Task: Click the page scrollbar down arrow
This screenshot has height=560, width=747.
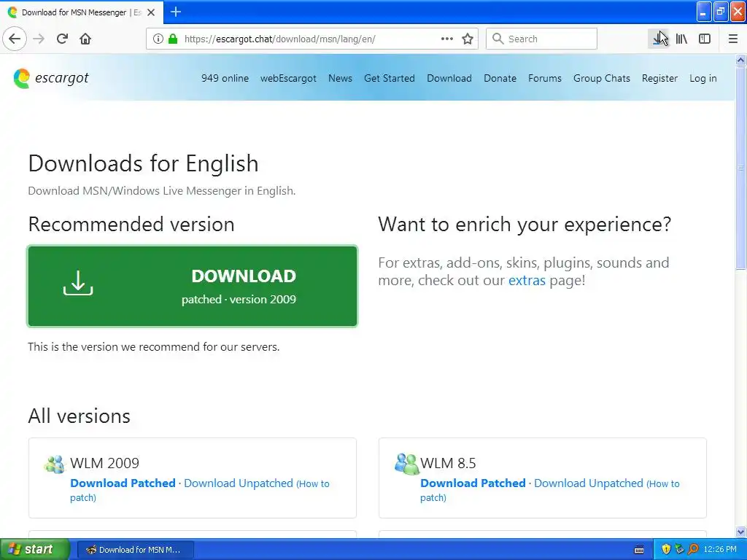Action: click(741, 532)
